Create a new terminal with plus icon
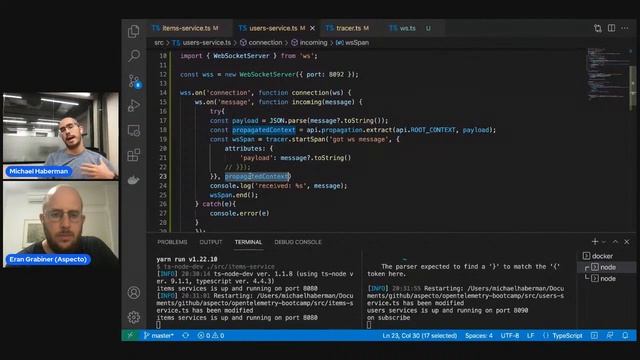This screenshot has height=360, width=640. [x=595, y=242]
